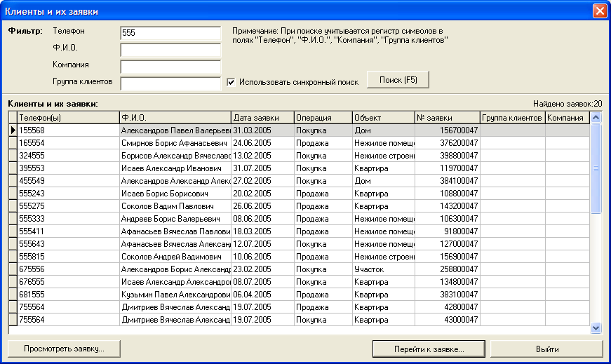Click name Смирнов Борис Афанасьевич
Image resolution: width=611 pixels, height=364 pixels.
(174, 143)
